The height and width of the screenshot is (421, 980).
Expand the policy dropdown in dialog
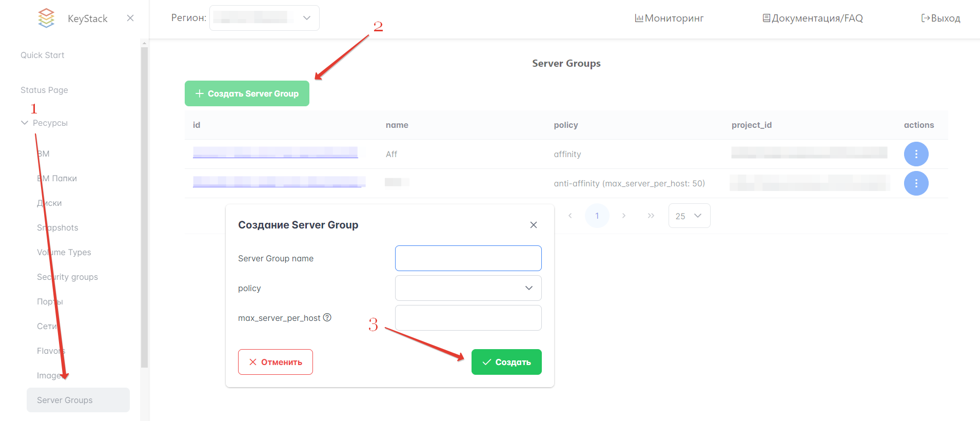(468, 288)
